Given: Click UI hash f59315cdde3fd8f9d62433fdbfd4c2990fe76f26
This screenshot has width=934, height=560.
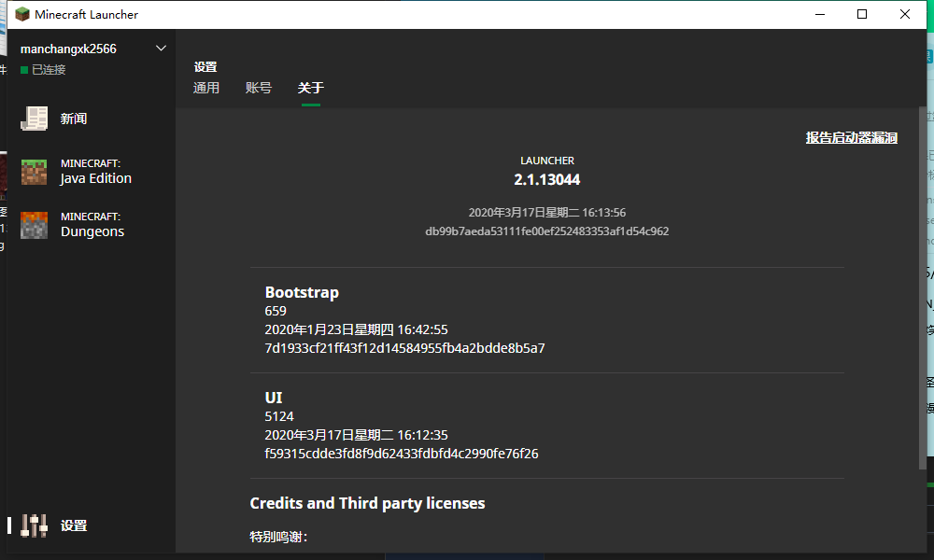Looking at the screenshot, I should [x=402, y=454].
